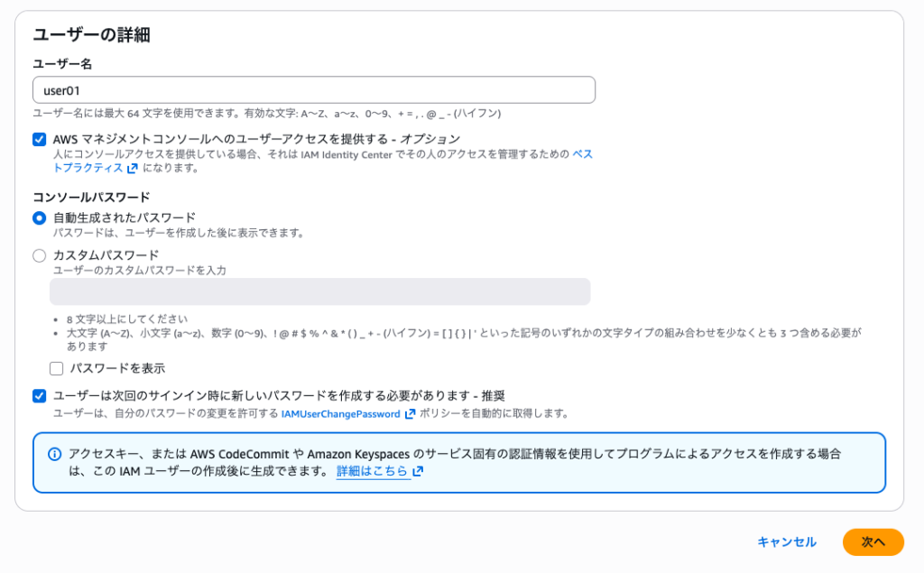924x573 pixels.
Task: Click the ユーザーの詳細 section heading
Action: (x=91, y=35)
